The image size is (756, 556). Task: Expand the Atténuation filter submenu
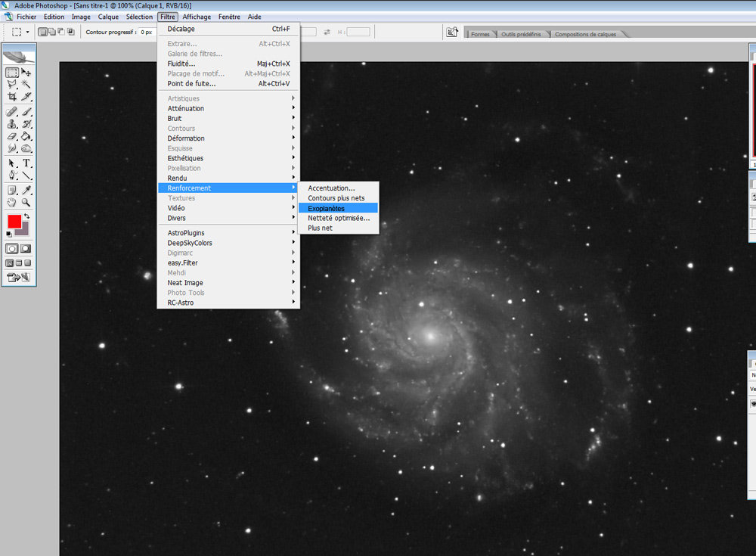[x=229, y=109]
